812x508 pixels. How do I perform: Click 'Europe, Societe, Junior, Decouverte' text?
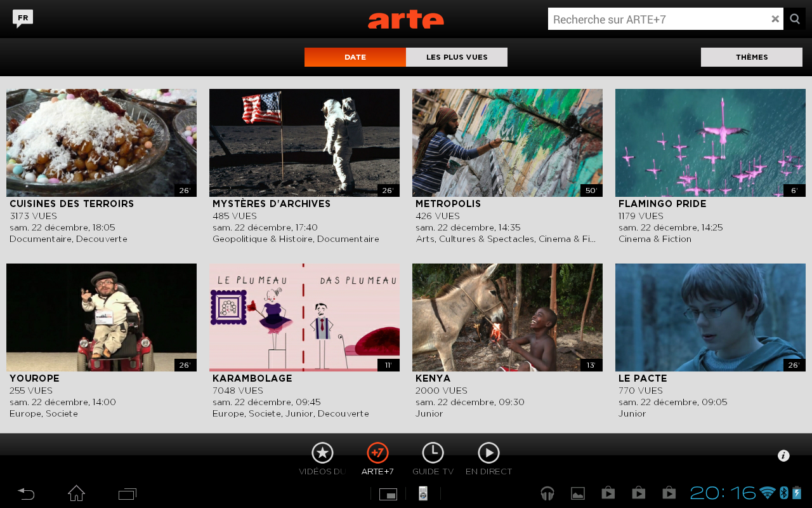point(291,413)
